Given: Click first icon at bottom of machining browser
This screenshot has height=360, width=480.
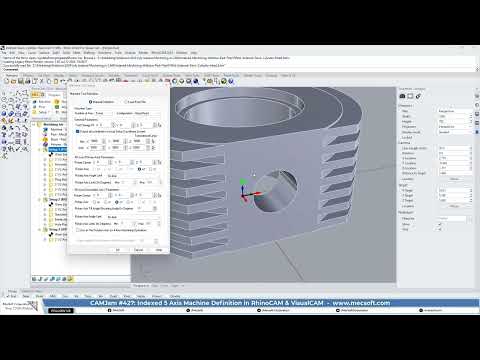Looking at the screenshot, I should [x=34, y=279].
